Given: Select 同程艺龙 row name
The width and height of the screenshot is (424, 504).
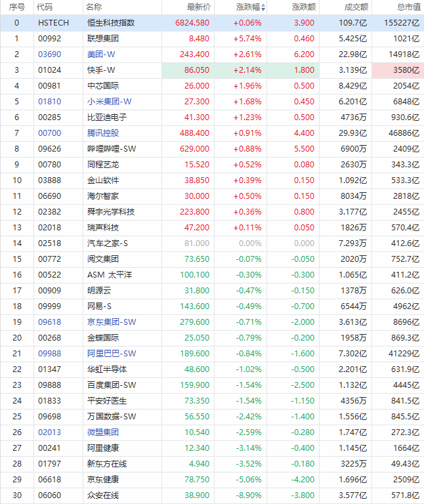Looking at the screenshot, I should pos(103,165).
